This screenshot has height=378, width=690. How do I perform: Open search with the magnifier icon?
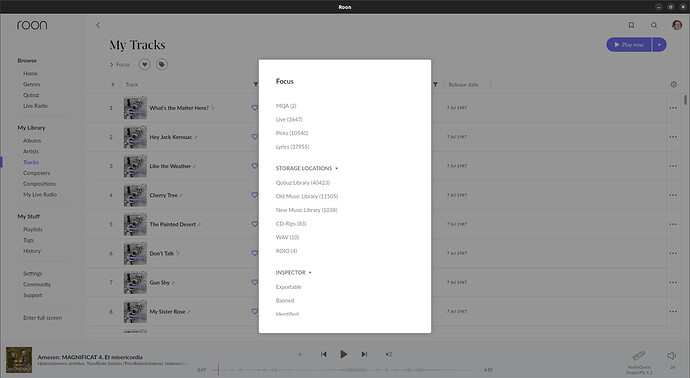[654, 26]
